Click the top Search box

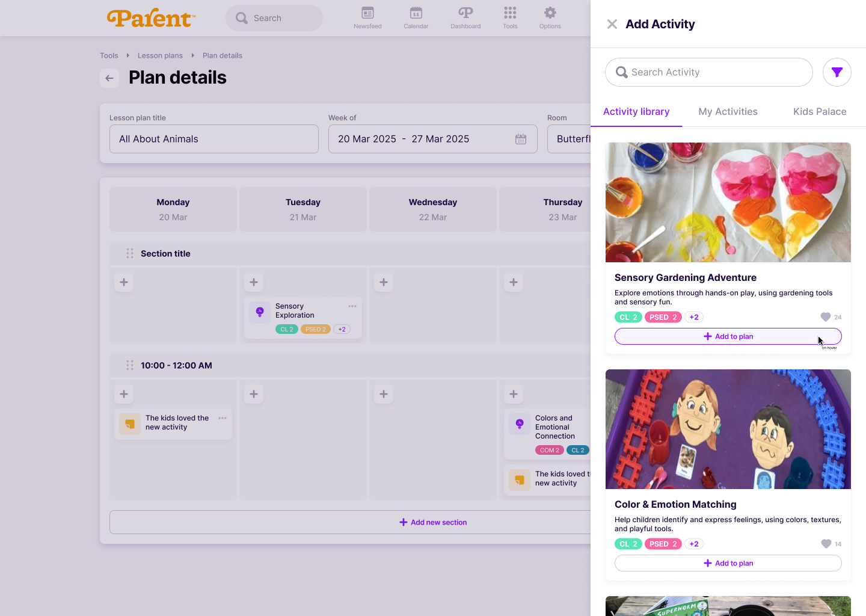[274, 18]
